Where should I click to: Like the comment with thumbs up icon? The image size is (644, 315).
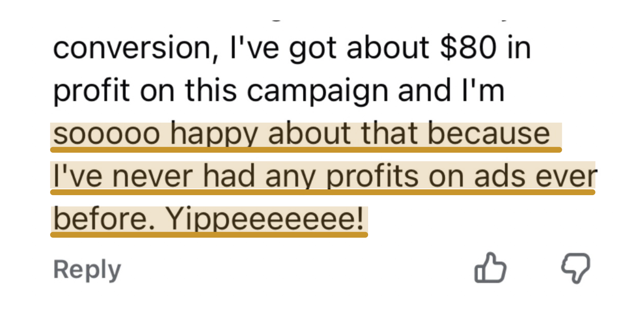[490, 268]
